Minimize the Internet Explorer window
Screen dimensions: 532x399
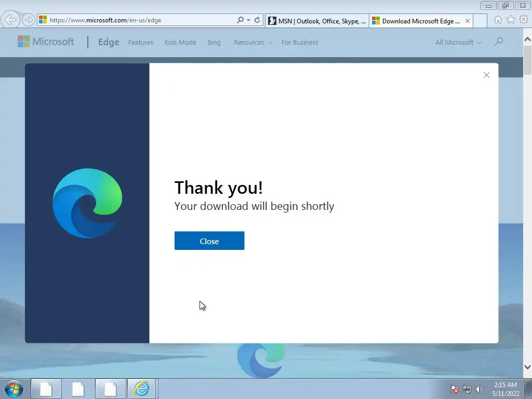[x=488, y=5]
